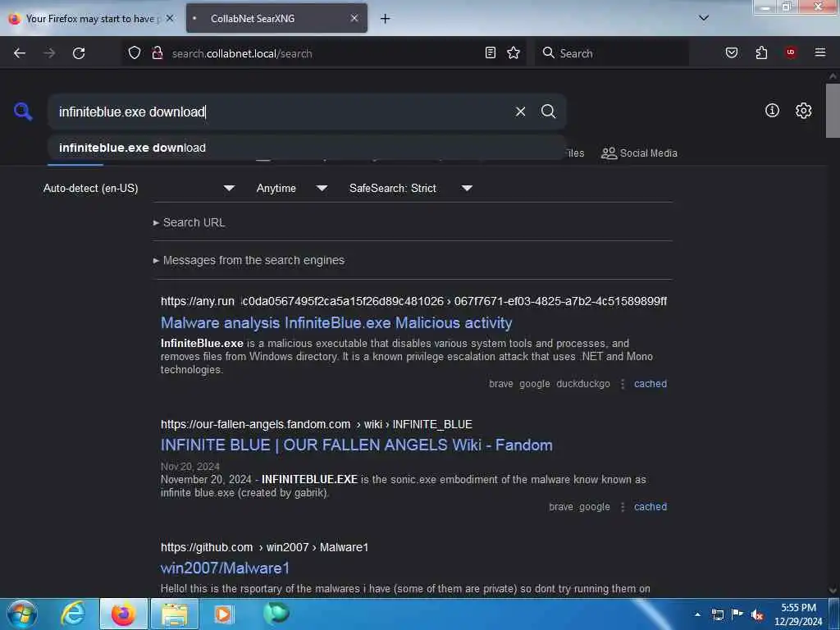The image size is (840, 630).
Task: Click the 'Nov 20, 2024' result date
Action: pyautogui.click(x=190, y=467)
